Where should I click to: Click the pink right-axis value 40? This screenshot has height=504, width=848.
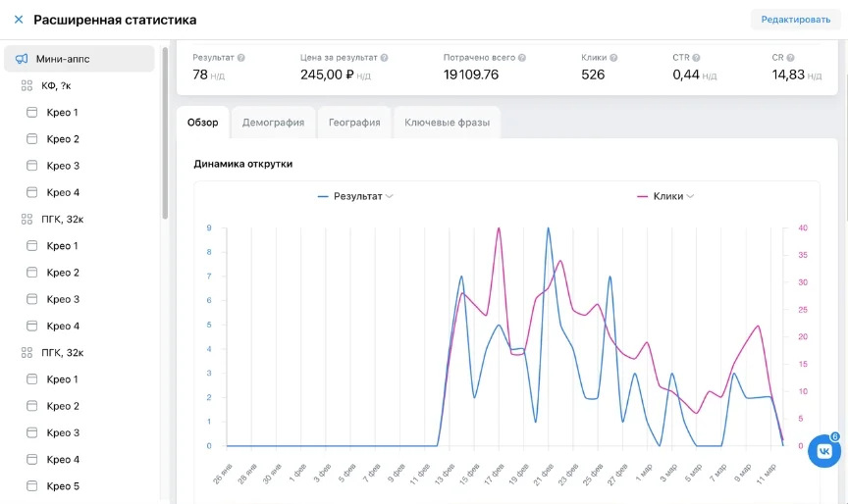point(803,227)
